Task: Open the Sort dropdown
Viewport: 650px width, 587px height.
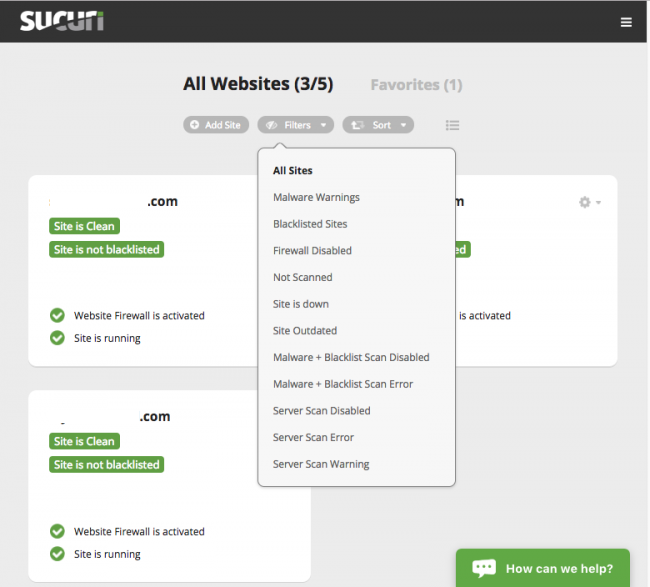Action: pos(378,125)
